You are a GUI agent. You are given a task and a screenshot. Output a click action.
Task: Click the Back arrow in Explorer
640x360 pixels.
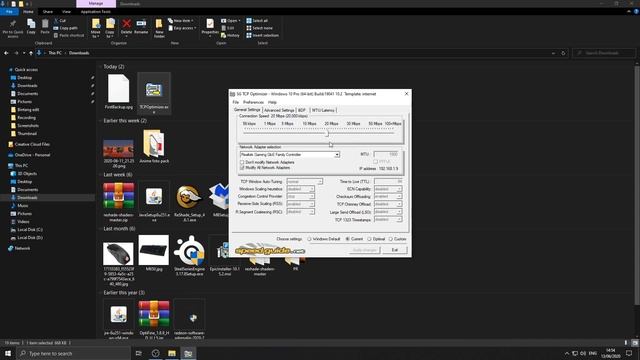click(x=6, y=53)
